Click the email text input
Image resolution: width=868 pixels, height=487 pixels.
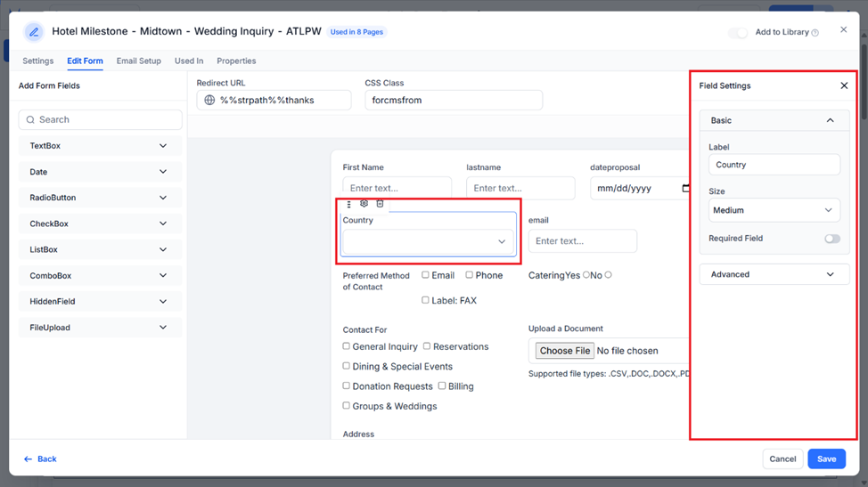(582, 241)
